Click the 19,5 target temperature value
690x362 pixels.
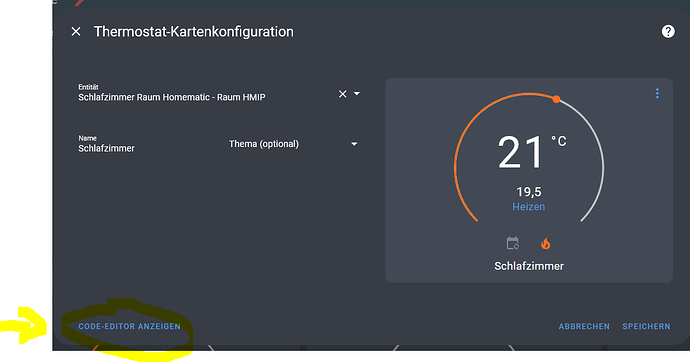(x=529, y=192)
